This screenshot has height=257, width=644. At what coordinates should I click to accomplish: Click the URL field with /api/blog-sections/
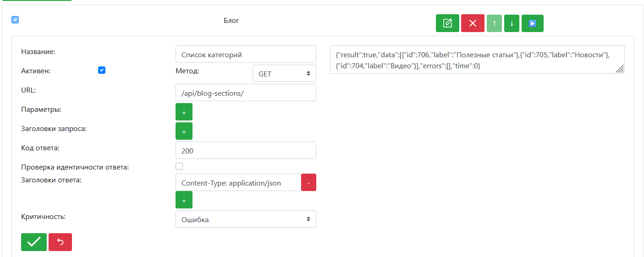[x=246, y=93]
